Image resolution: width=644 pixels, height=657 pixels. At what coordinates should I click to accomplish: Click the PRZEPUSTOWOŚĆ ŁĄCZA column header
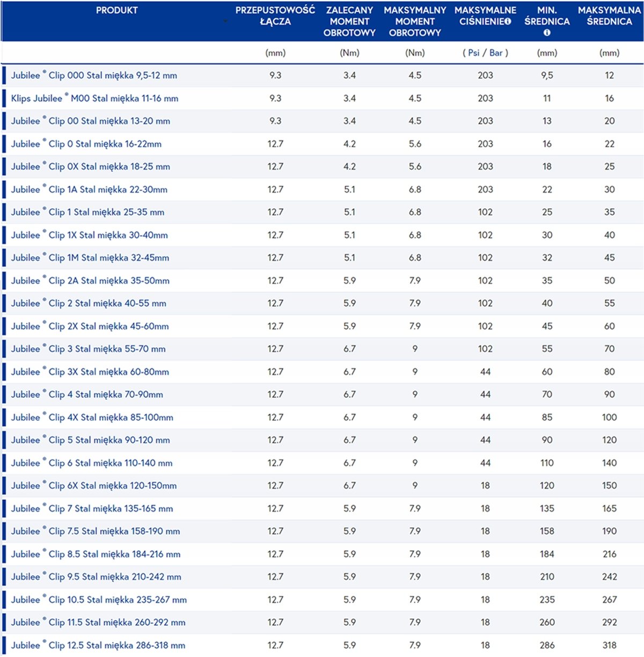[275, 16]
